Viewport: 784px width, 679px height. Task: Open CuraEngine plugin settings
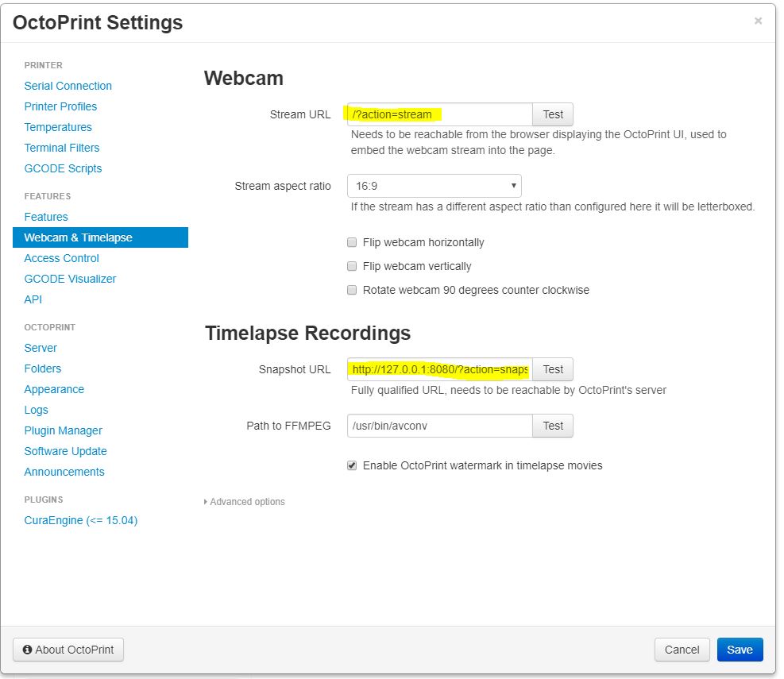coord(81,520)
